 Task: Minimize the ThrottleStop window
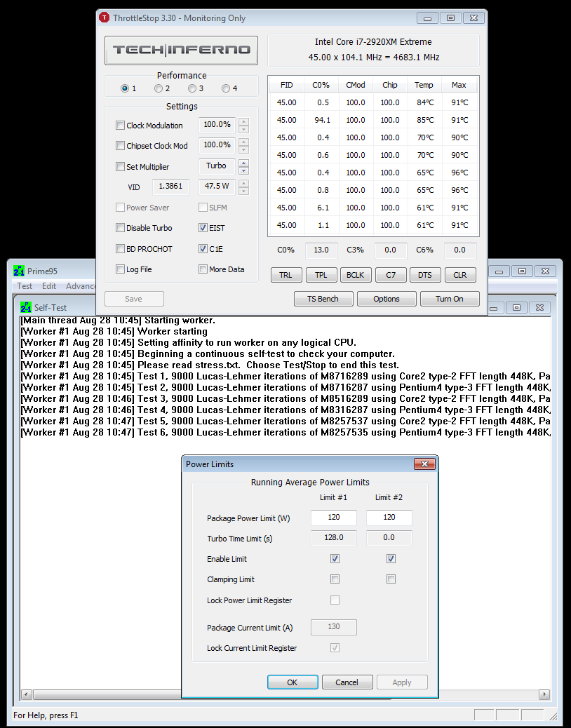click(x=428, y=18)
